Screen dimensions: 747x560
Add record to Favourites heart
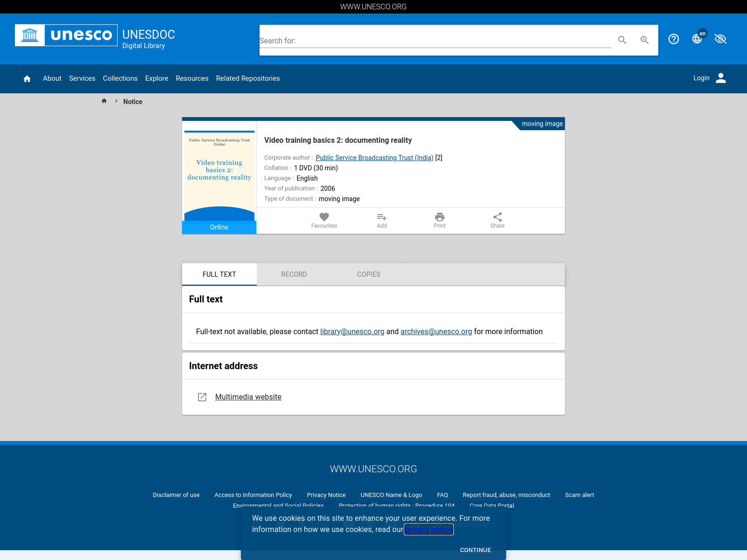click(x=324, y=220)
